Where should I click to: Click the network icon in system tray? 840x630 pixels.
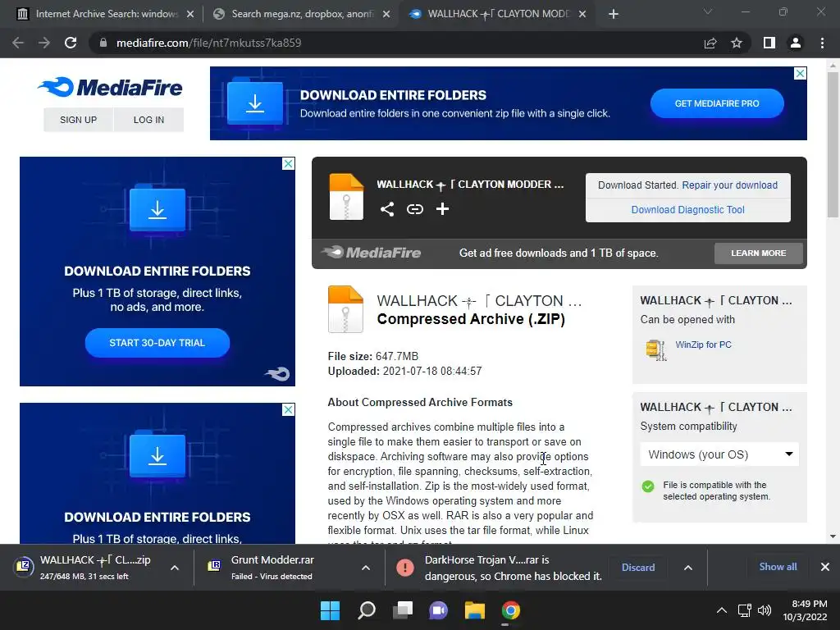point(744,610)
